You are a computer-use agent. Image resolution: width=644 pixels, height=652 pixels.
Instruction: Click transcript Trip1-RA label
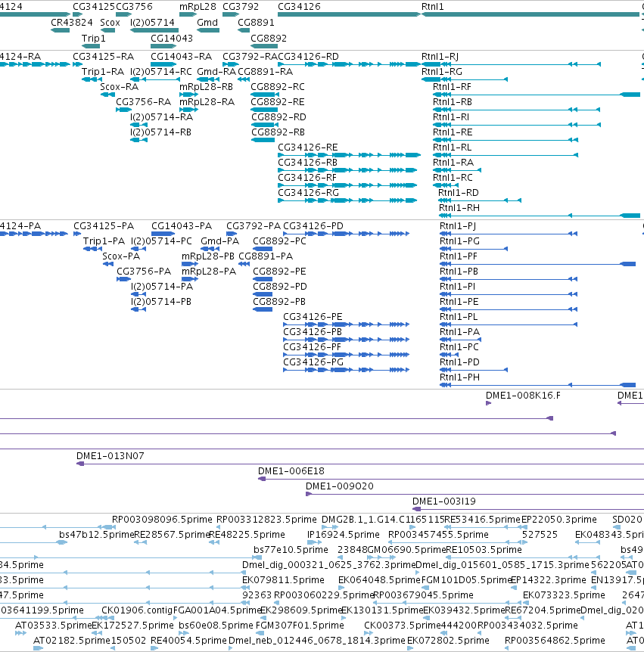103,72
